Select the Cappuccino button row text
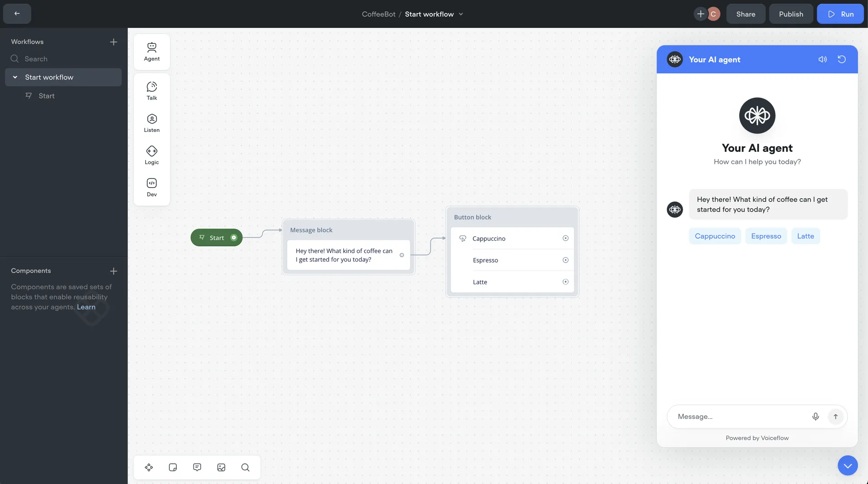This screenshot has width=868, height=484. pos(489,239)
